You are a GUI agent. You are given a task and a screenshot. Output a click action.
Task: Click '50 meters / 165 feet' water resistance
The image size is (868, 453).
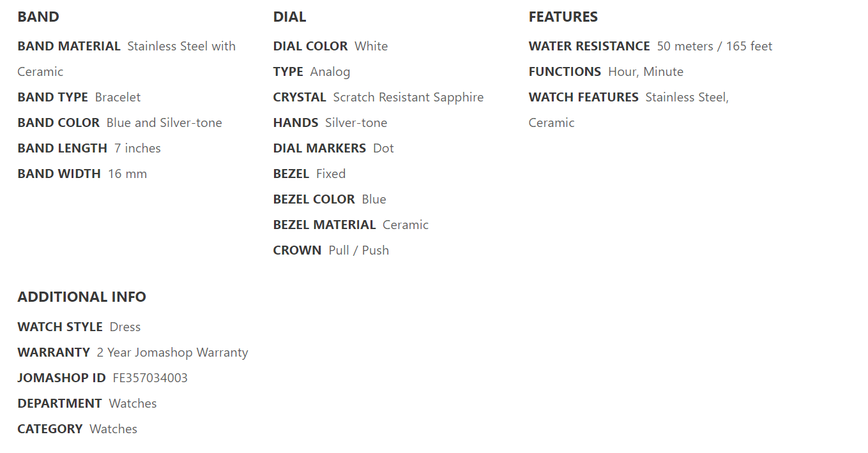tap(714, 46)
